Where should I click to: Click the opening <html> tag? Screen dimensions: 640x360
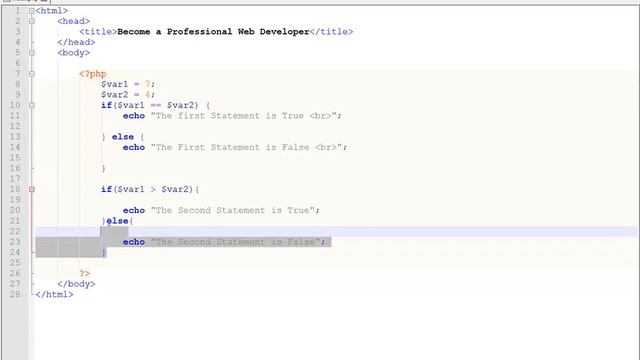tap(52, 11)
